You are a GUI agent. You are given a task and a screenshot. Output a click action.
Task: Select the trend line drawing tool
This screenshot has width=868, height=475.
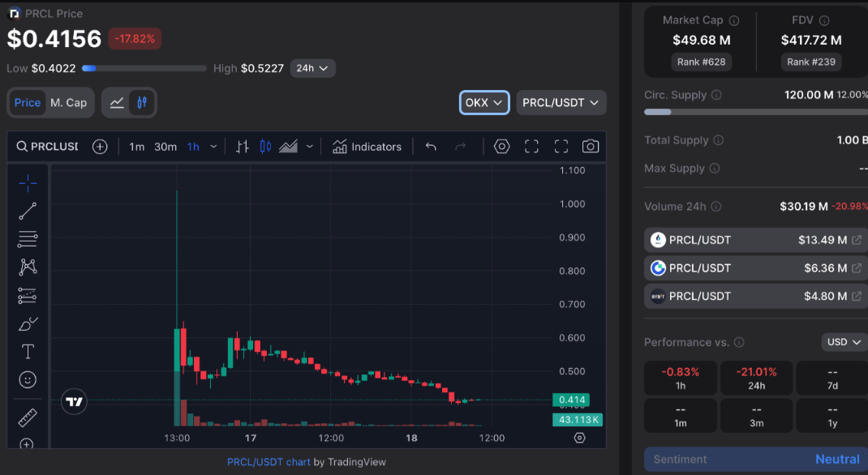coord(28,211)
